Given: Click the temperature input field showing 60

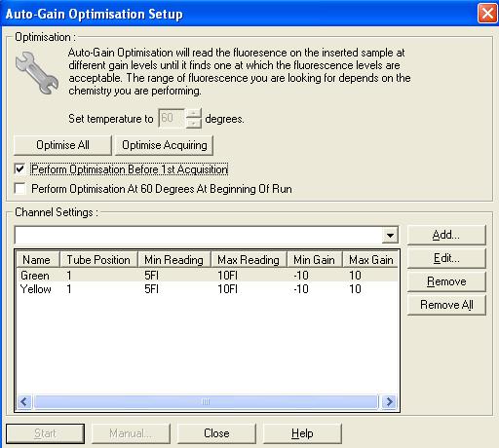Looking at the screenshot, I should pos(172,118).
